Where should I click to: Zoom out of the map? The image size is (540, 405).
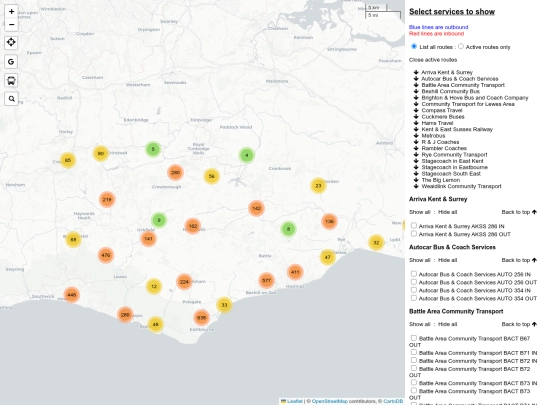click(11, 25)
